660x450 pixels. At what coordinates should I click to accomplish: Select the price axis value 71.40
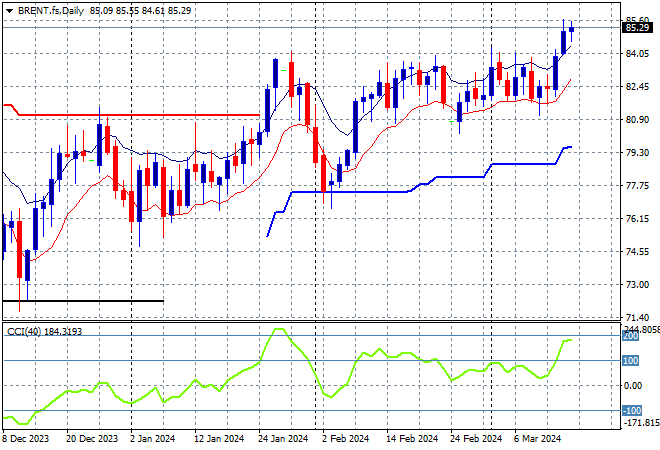coord(637,317)
